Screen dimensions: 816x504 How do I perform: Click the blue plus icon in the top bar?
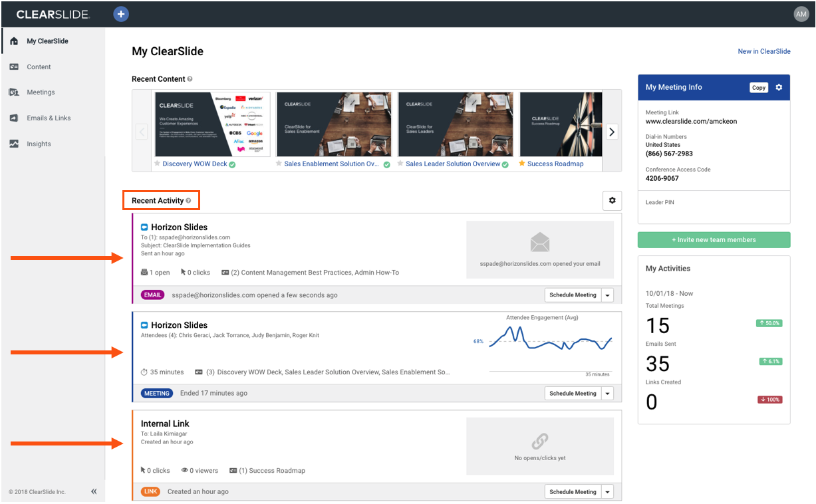(121, 13)
